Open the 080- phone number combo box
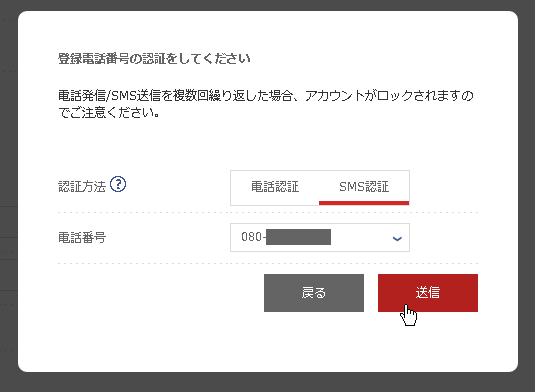 point(320,237)
